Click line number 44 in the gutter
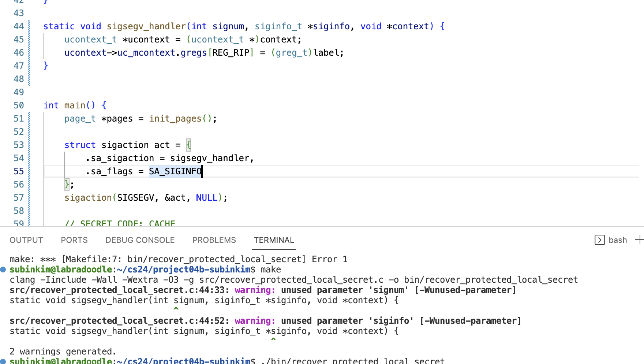 click(19, 26)
